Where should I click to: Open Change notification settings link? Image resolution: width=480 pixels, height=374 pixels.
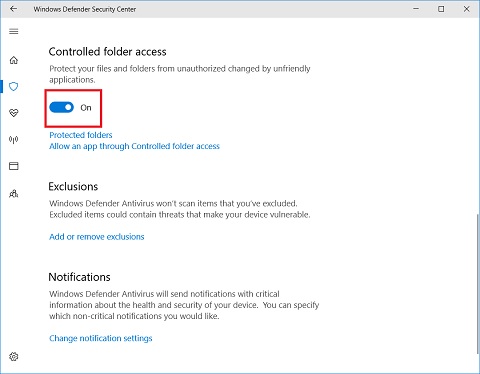(x=101, y=338)
